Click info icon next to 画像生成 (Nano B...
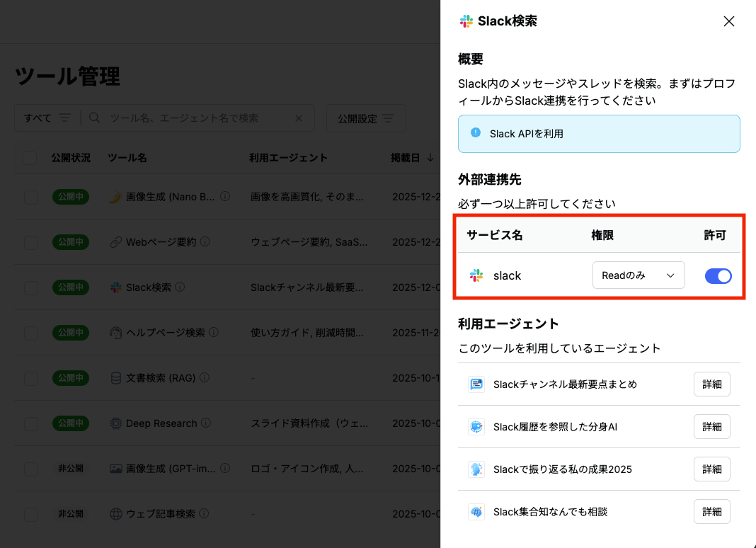 coord(225,196)
